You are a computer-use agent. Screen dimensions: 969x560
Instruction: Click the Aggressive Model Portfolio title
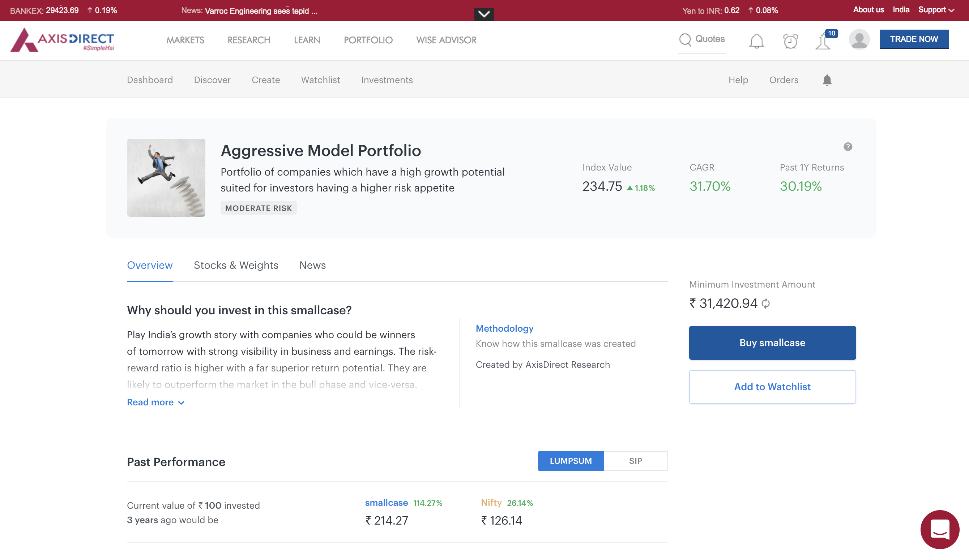[321, 151]
